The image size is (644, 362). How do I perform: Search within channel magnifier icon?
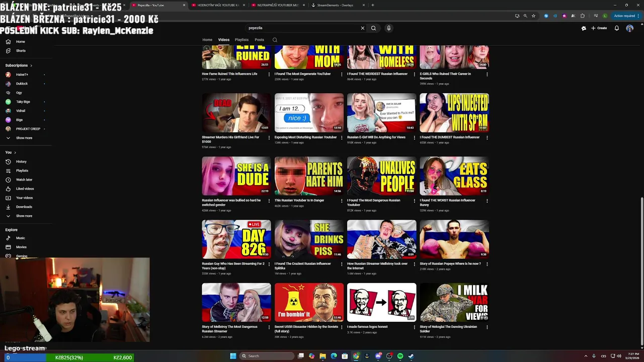click(275, 40)
